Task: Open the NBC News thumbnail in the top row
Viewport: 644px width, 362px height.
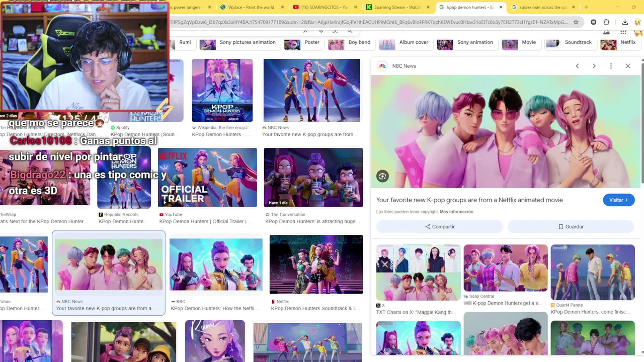Action: 312,90
